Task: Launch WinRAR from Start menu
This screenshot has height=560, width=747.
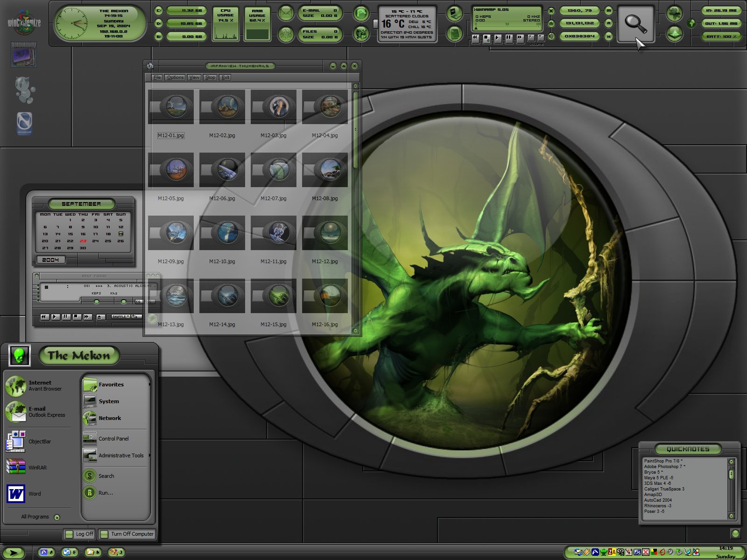Action: (37, 468)
